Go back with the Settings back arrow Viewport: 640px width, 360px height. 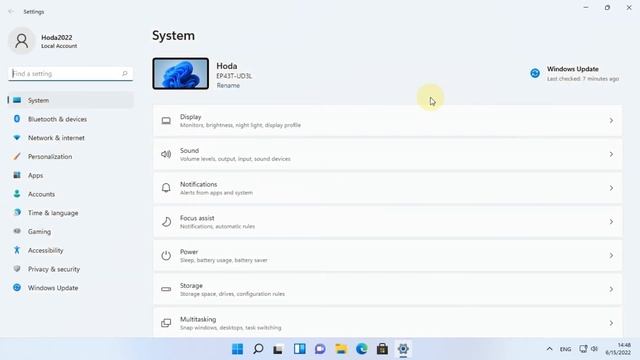pyautogui.click(x=11, y=11)
